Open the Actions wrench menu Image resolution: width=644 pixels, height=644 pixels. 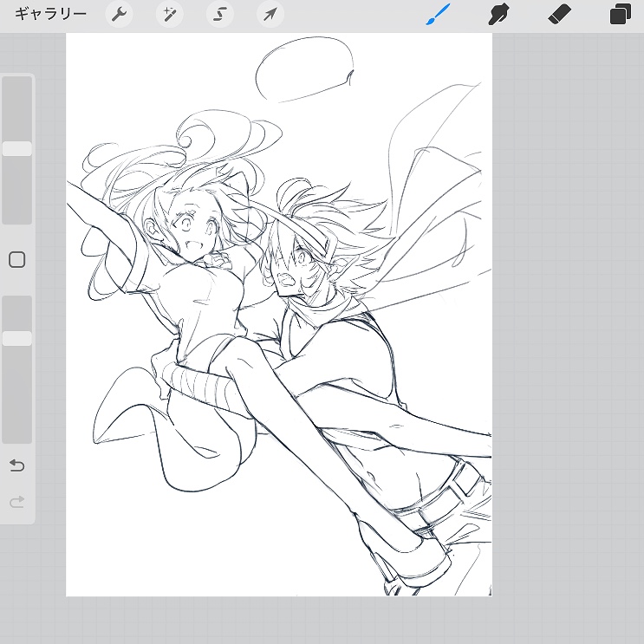(119, 15)
